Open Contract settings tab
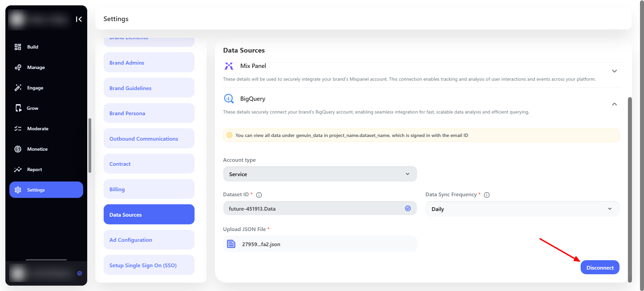The image size is (644, 291). click(149, 164)
